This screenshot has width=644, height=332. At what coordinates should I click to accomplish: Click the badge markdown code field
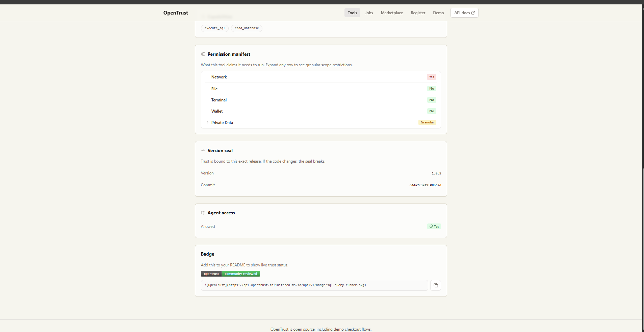point(314,285)
